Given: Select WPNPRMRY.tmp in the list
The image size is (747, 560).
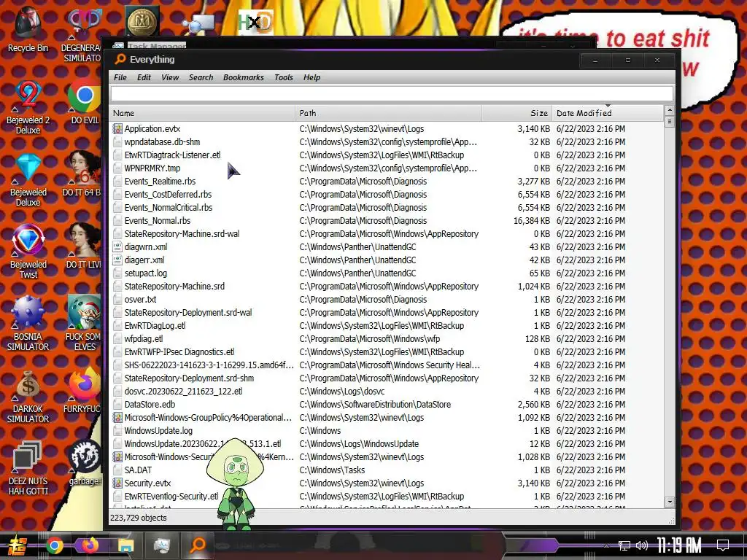Looking at the screenshot, I should click(x=386, y=168).
